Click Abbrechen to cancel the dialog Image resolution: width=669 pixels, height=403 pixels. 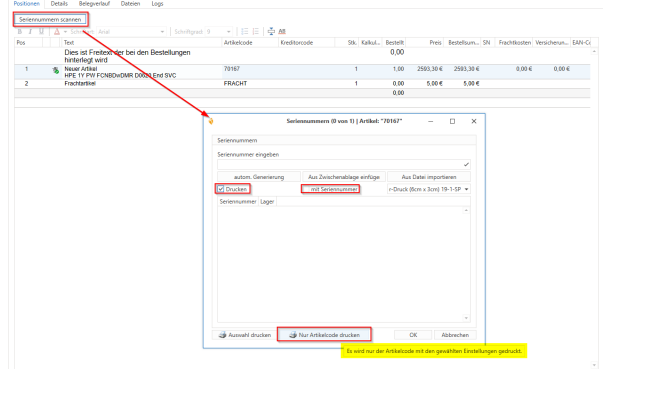(x=454, y=335)
